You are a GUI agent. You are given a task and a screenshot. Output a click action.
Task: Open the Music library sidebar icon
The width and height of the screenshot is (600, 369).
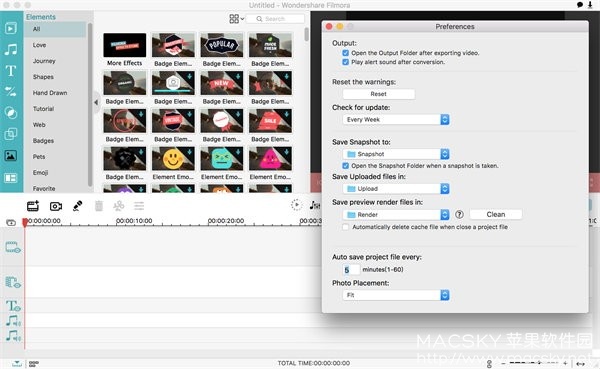click(x=11, y=49)
